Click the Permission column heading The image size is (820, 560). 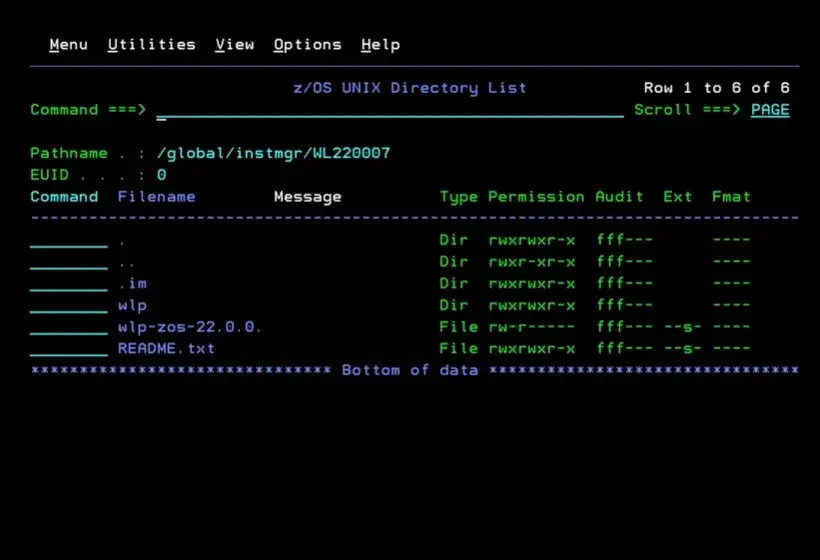(x=536, y=197)
